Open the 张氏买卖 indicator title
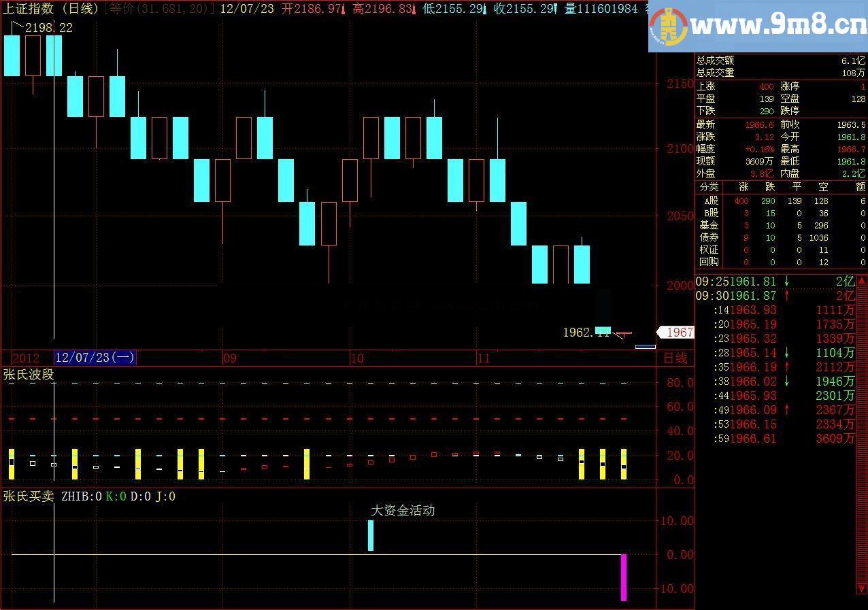 (29, 496)
